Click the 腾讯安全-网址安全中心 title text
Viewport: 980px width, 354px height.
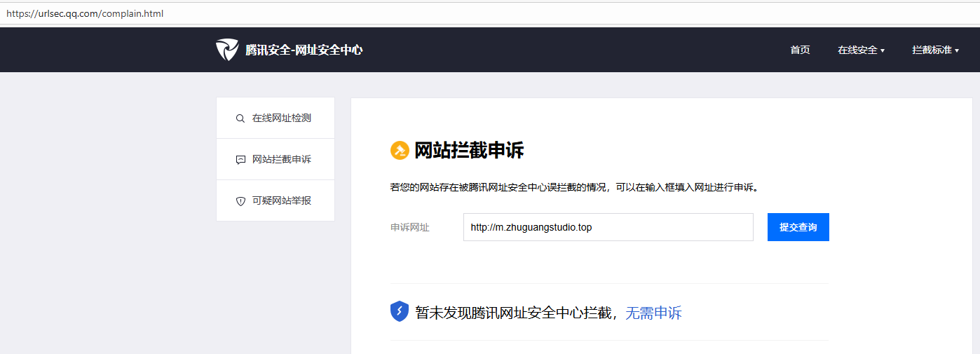click(x=304, y=50)
